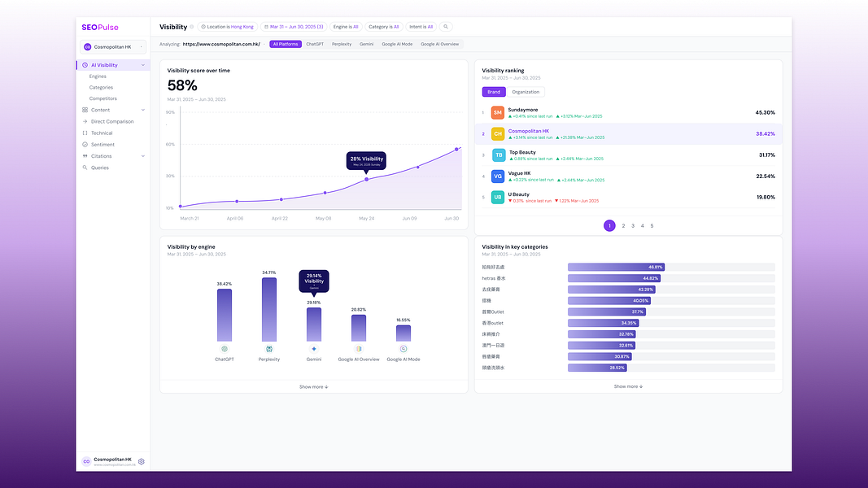Click the analyzed cosmopolitan.com.hk URL
Screen dimensions: 868x488
(x=221, y=44)
